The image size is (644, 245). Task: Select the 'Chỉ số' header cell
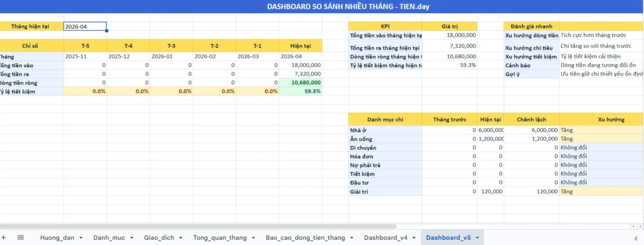click(x=31, y=46)
